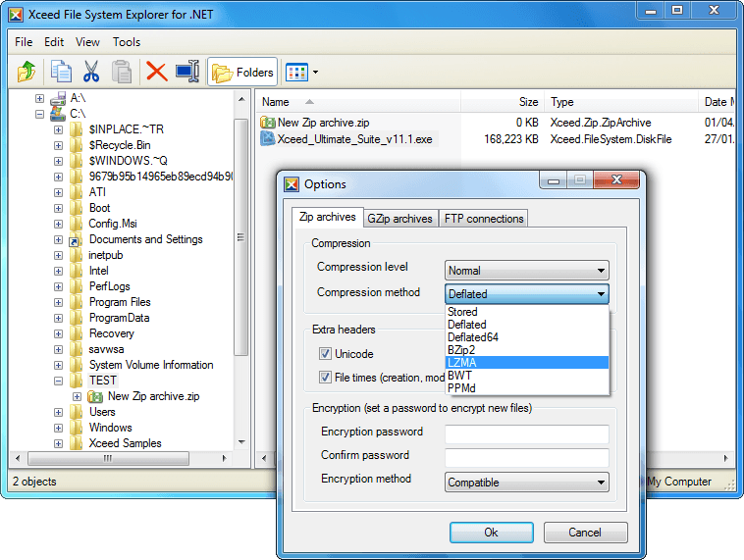
Task: Click the Ok button in Options
Action: [x=491, y=533]
